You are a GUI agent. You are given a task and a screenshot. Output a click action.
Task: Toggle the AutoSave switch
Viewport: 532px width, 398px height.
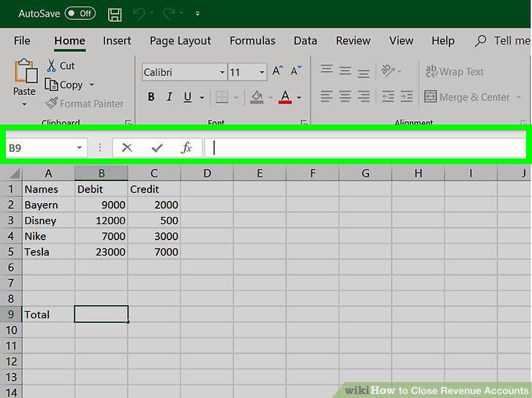click(80, 14)
